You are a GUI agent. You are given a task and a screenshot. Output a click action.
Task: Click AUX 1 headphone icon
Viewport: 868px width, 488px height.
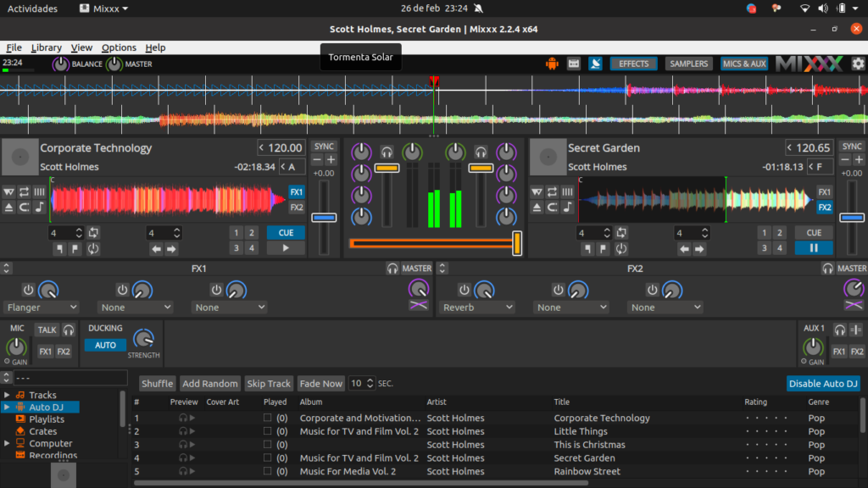840,330
